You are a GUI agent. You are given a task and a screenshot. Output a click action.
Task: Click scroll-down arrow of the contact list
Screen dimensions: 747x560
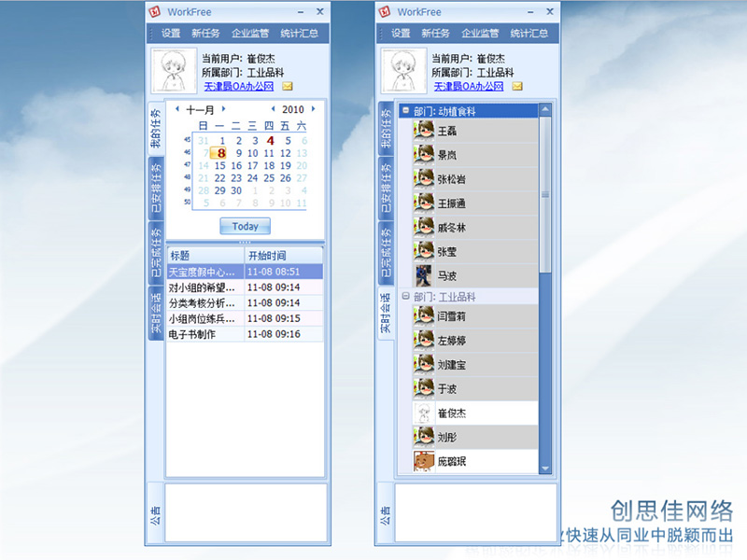pyautogui.click(x=545, y=467)
